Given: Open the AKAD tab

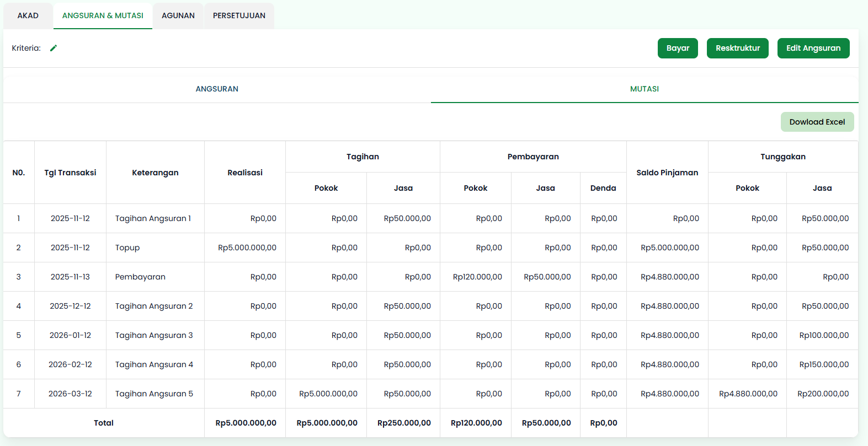Looking at the screenshot, I should point(28,15).
